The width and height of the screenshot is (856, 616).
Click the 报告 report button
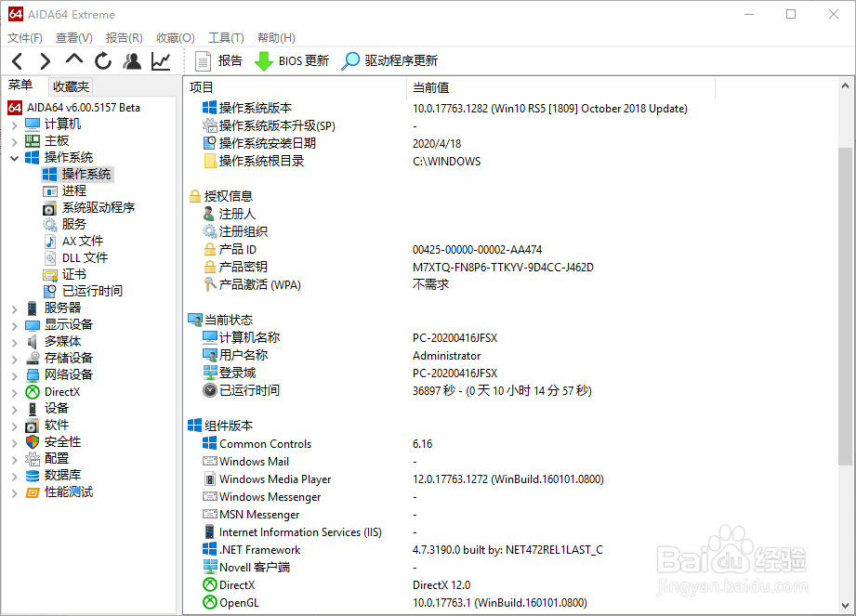[x=218, y=61]
